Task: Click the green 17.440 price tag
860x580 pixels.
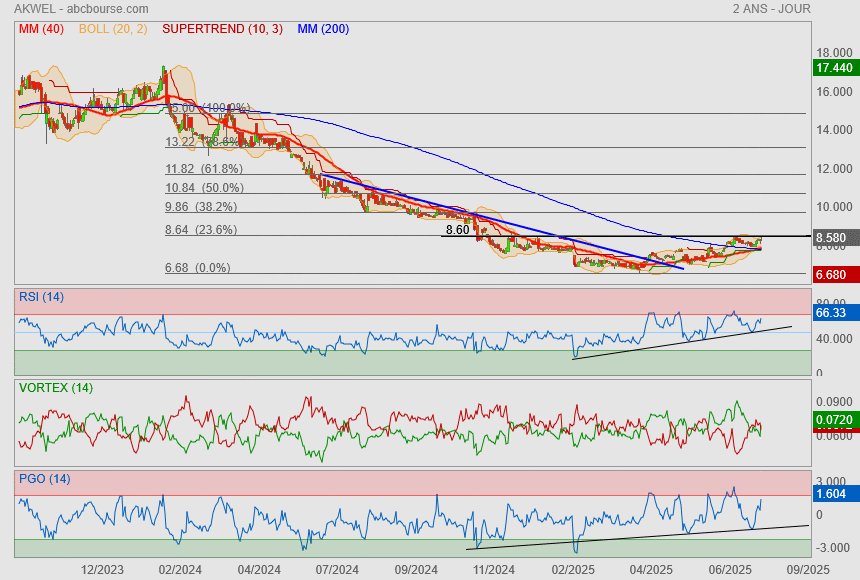Action: (834, 68)
